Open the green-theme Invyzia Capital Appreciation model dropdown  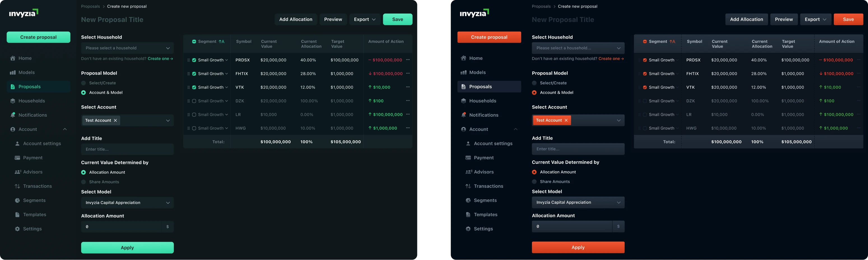coord(127,203)
